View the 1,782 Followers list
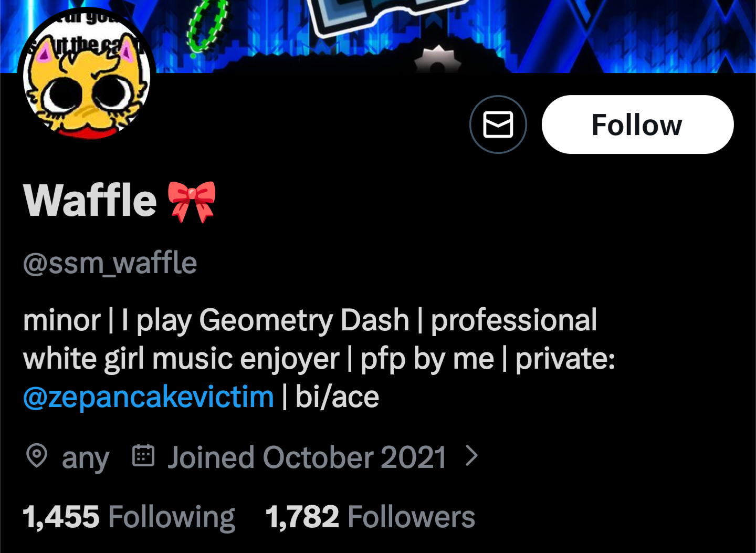This screenshot has width=756, height=553. 370,517
